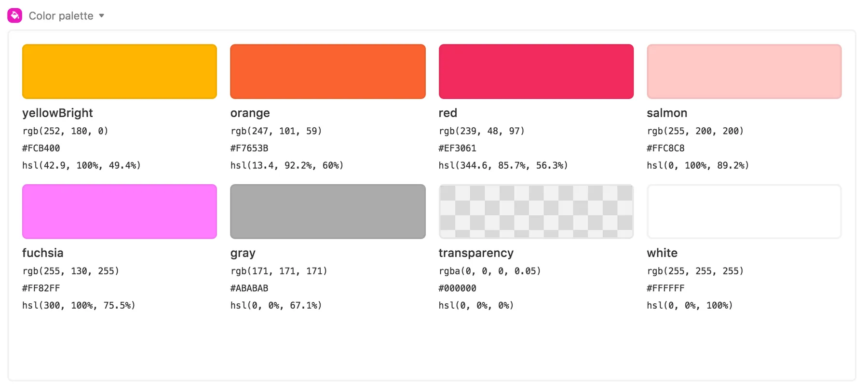This screenshot has width=868, height=392.
Task: Choose the red color swatch
Action: coord(536,71)
